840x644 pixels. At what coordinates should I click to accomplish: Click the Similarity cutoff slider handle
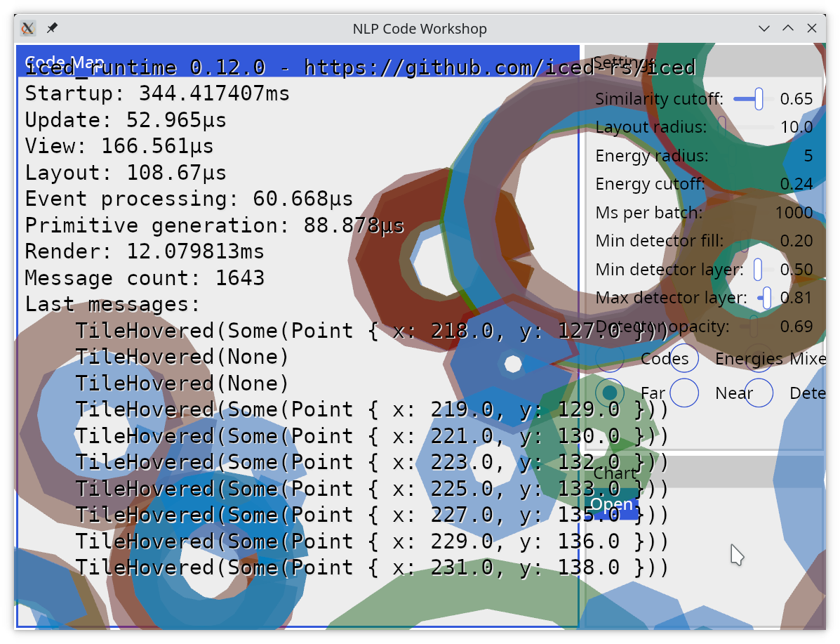(x=759, y=99)
